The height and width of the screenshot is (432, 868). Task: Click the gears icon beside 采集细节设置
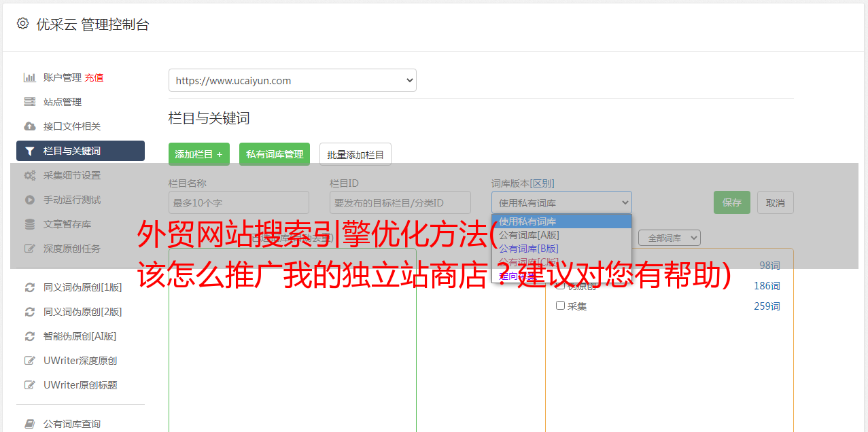click(x=30, y=175)
